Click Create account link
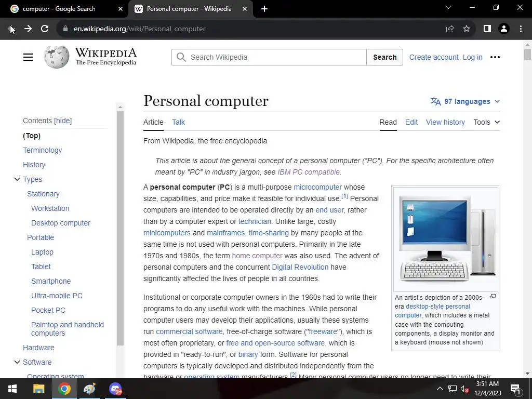 coord(434,57)
